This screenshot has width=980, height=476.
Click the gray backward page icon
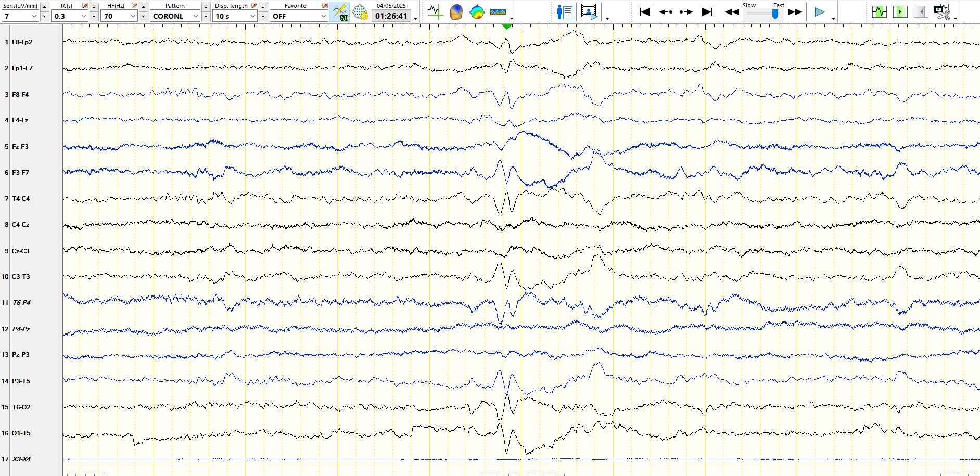pos(921,11)
